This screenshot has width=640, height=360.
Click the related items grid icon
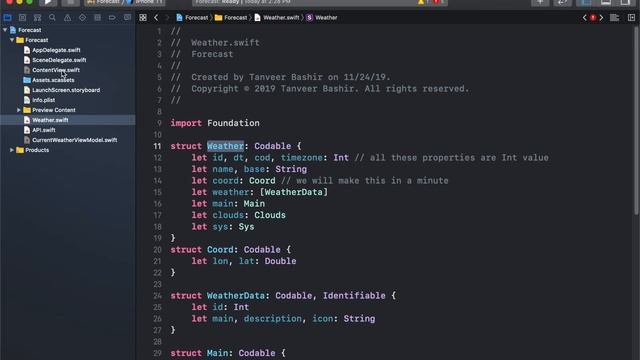coord(143,18)
